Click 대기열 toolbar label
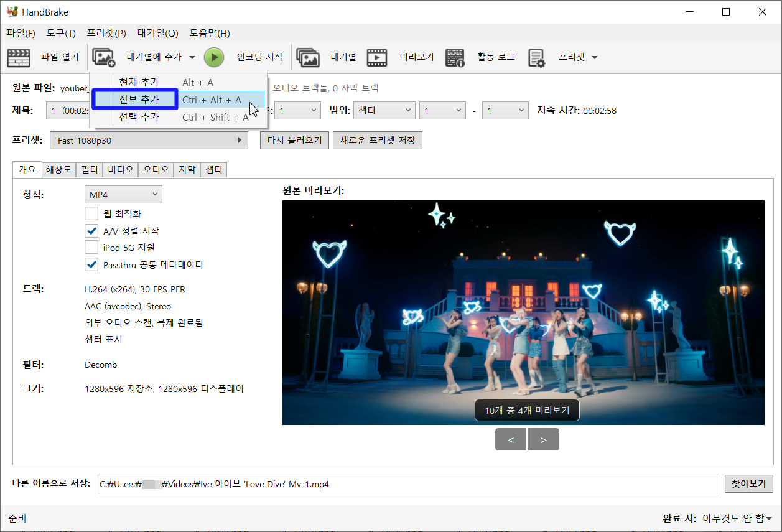 click(x=343, y=57)
